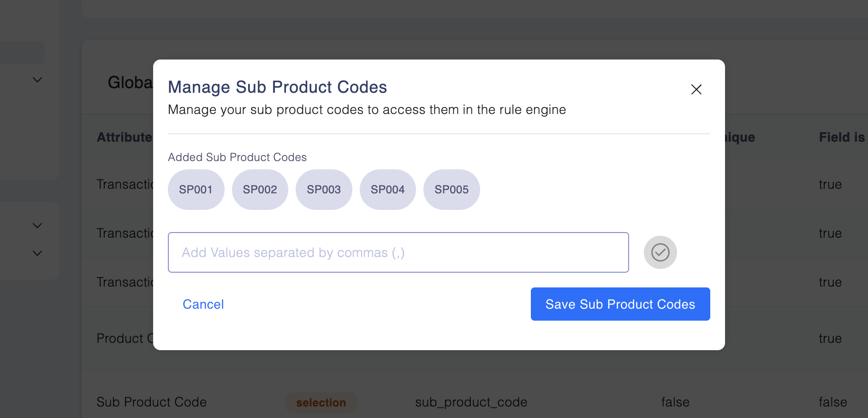Select the SP004 code chip
The height and width of the screenshot is (418, 868).
387,190
